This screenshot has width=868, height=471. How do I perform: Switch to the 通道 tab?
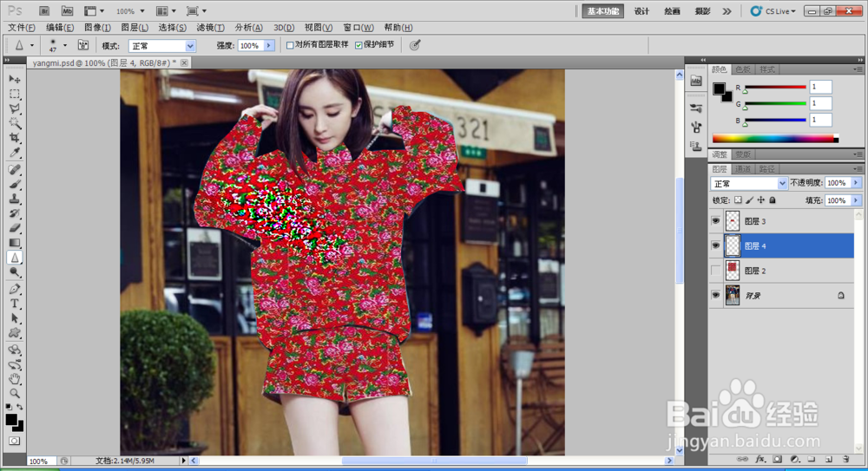pyautogui.click(x=743, y=169)
